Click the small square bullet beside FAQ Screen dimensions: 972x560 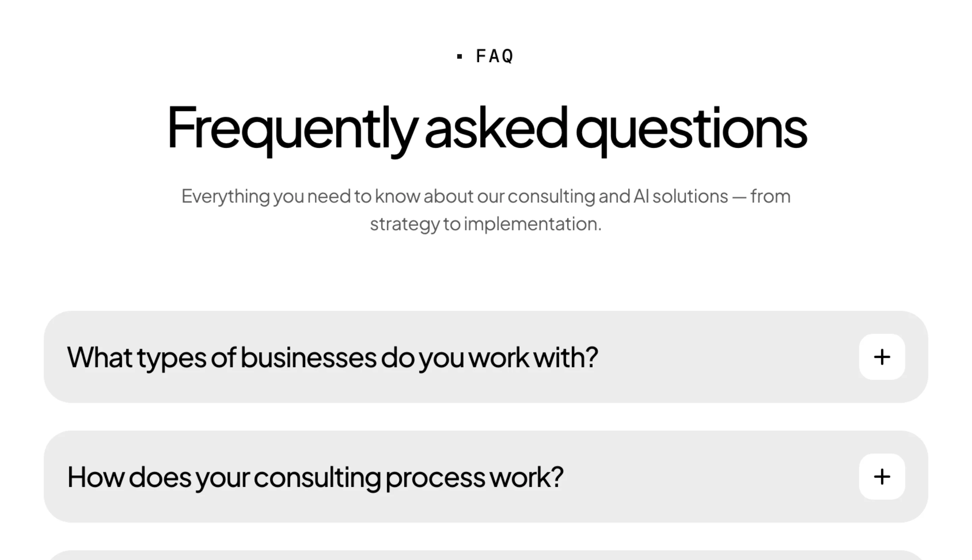tap(459, 57)
